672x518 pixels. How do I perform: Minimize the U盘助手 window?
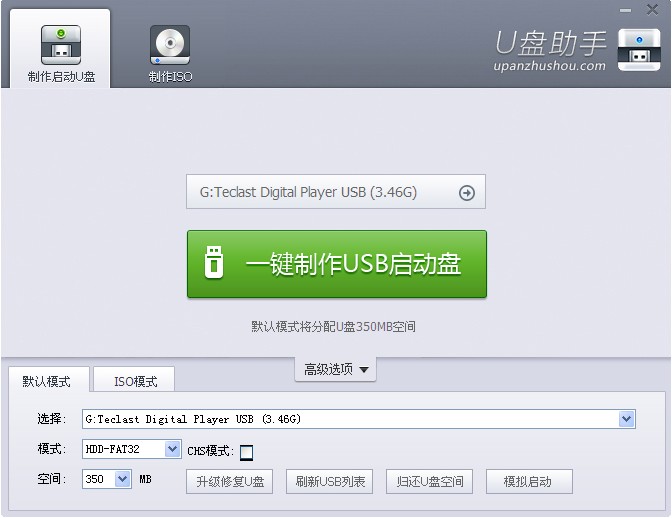pyautogui.click(x=625, y=10)
